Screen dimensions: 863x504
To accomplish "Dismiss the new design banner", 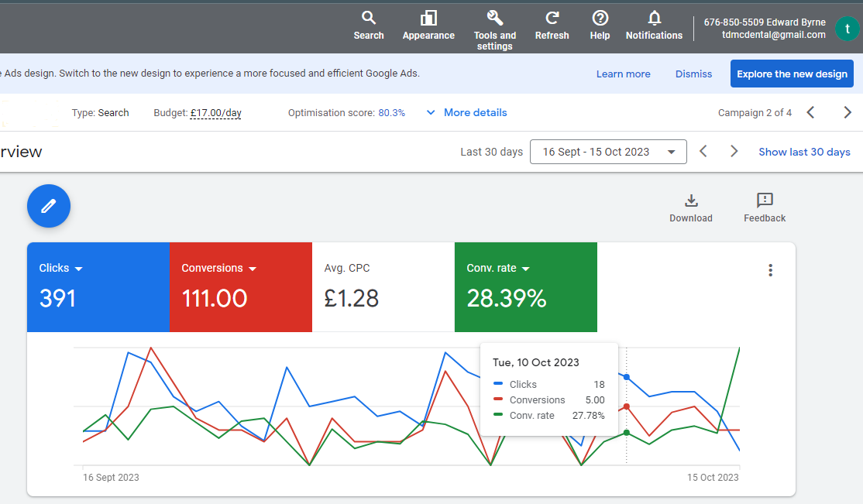I will pos(693,73).
